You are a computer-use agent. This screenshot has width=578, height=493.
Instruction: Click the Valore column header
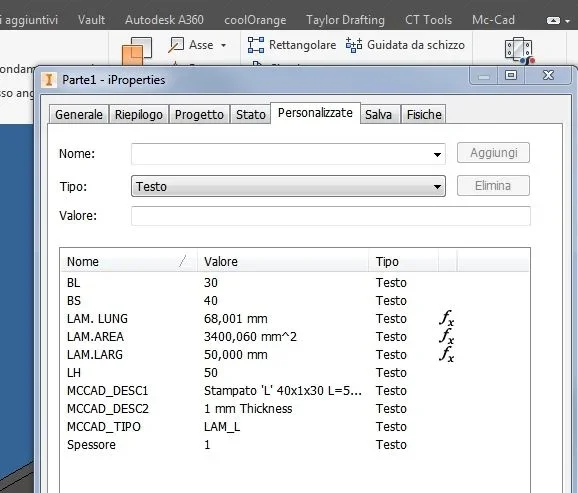pyautogui.click(x=283, y=261)
